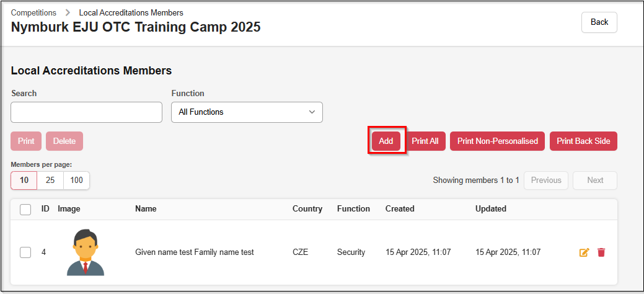Screen dimensions: 644x294
Task: Show 25 members per page
Action: (50, 180)
